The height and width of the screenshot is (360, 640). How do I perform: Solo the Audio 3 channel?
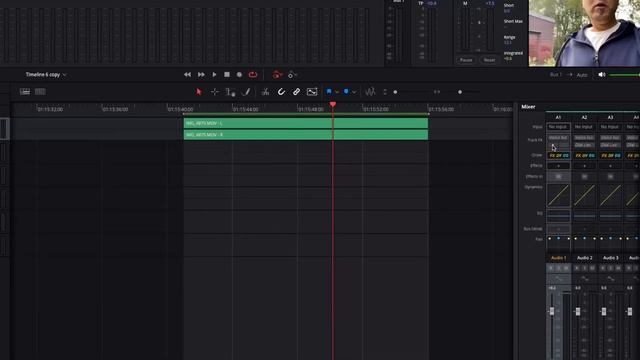(x=611, y=268)
